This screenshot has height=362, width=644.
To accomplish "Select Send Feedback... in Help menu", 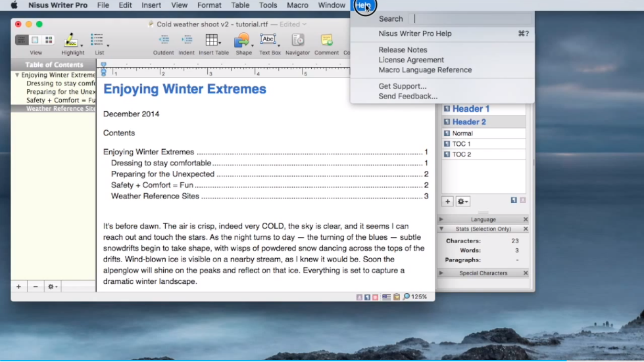I will click(x=408, y=97).
